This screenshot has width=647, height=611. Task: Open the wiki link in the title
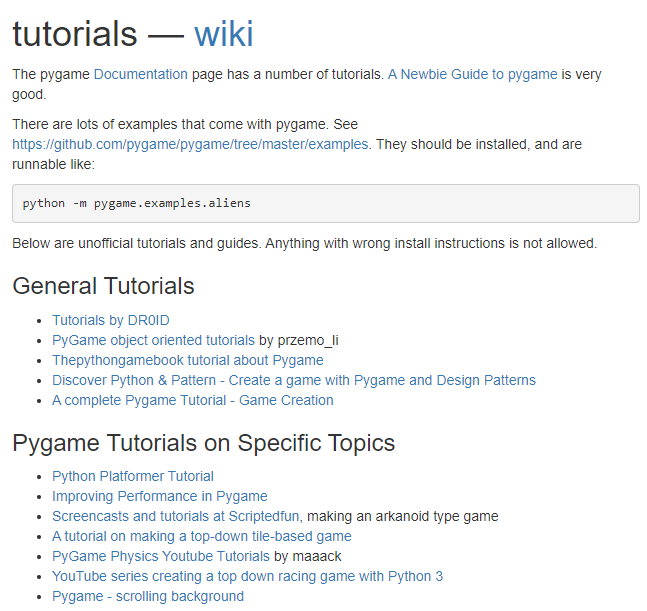[224, 34]
